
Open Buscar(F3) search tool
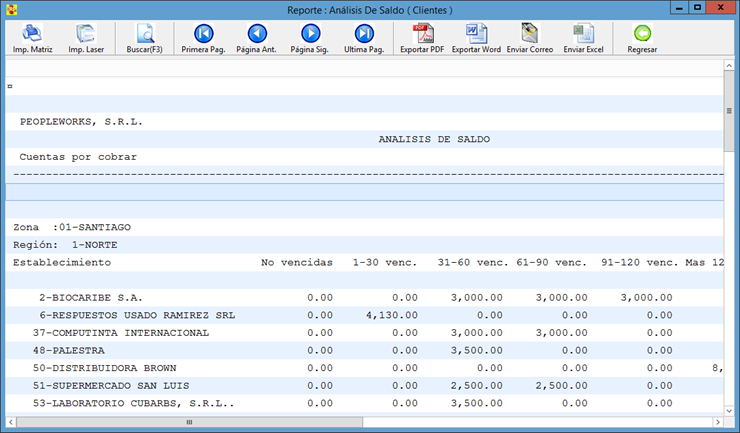pos(144,37)
